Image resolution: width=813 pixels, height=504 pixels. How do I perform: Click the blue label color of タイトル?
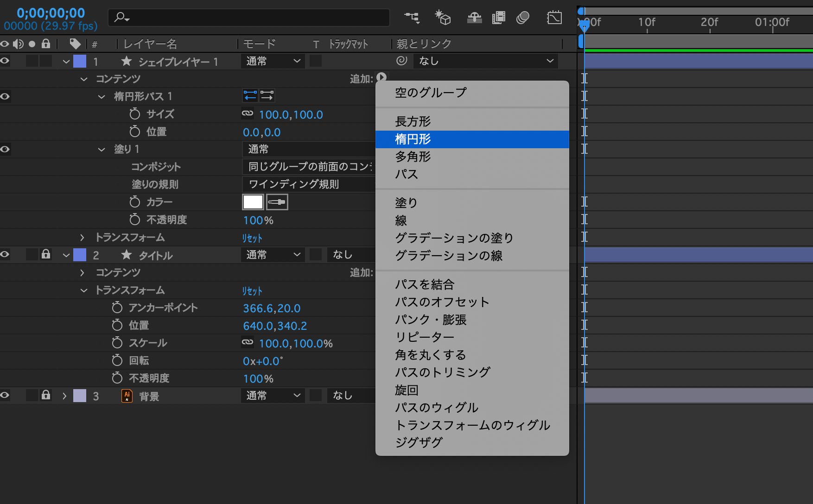point(80,255)
